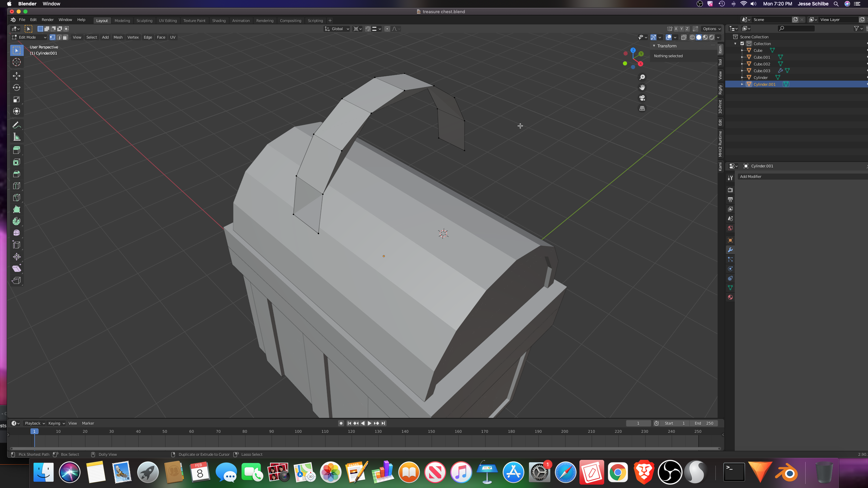Choose the Annotate pencil tool

(16, 125)
